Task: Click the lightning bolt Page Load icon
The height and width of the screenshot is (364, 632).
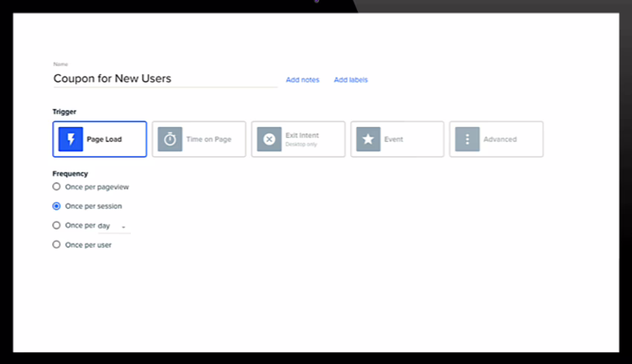Action: pyautogui.click(x=71, y=139)
